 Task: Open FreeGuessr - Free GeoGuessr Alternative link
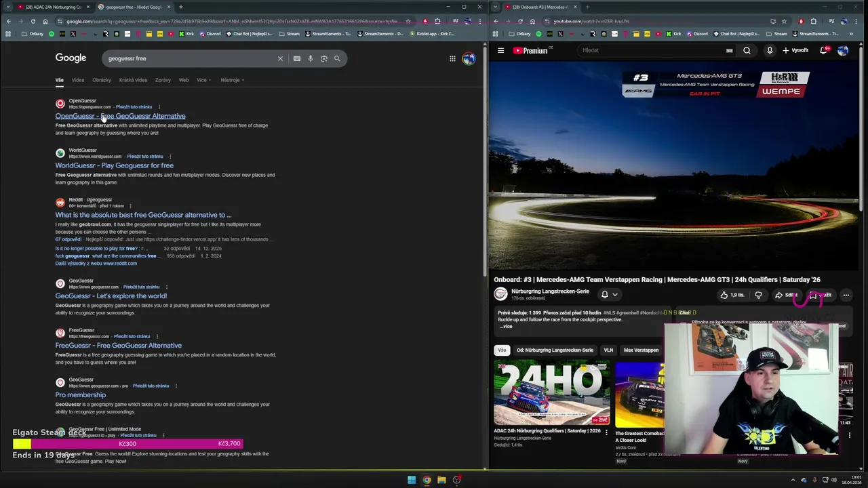tap(119, 346)
